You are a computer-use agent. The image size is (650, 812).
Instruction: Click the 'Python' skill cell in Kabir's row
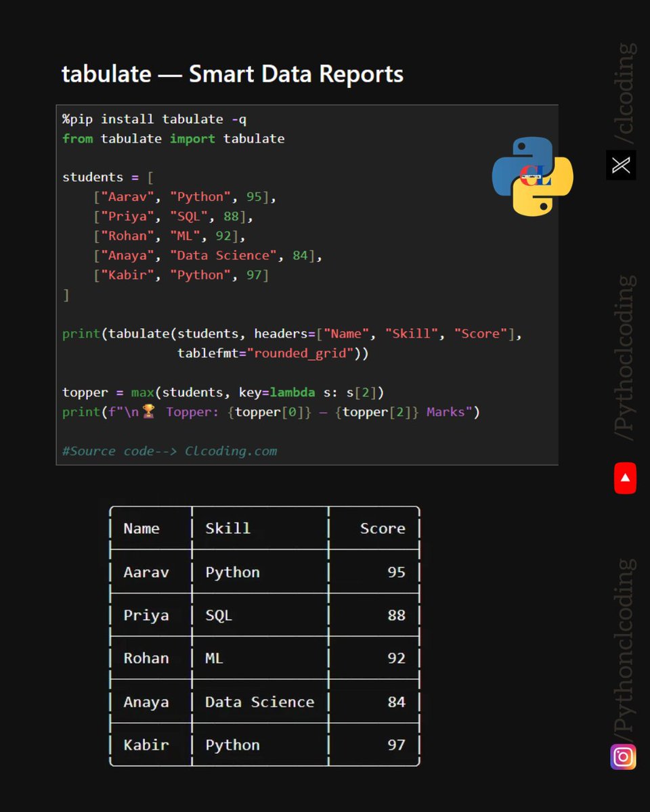(232, 746)
